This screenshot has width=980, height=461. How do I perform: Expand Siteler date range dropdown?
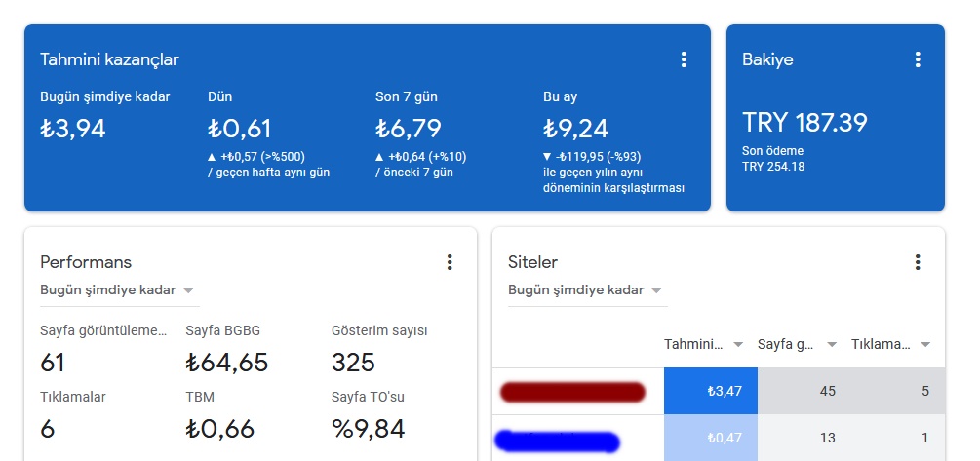coord(587,290)
